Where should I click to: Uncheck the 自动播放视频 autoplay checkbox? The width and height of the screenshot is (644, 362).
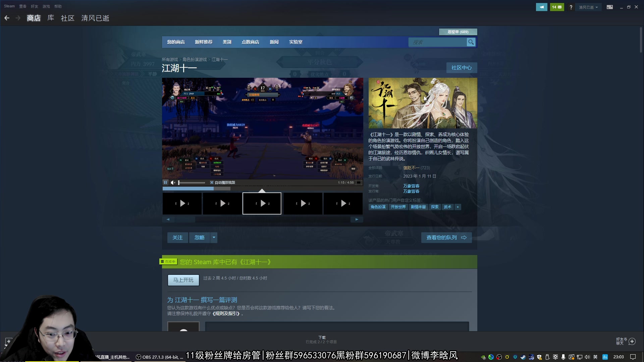[x=212, y=183]
